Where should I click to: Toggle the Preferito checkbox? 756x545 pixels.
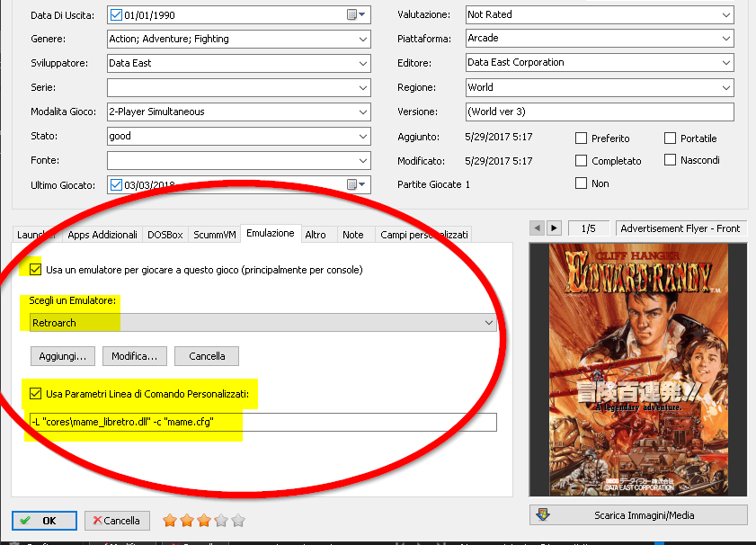click(x=581, y=138)
